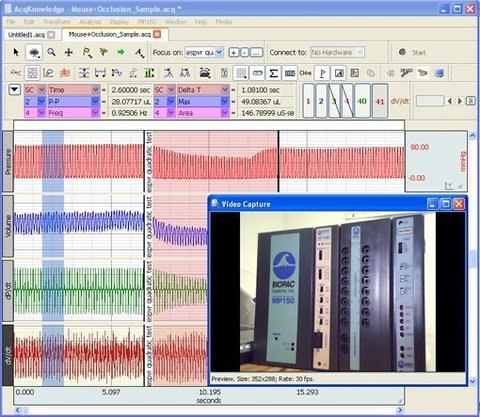Select the Pressure channel label

8,162
